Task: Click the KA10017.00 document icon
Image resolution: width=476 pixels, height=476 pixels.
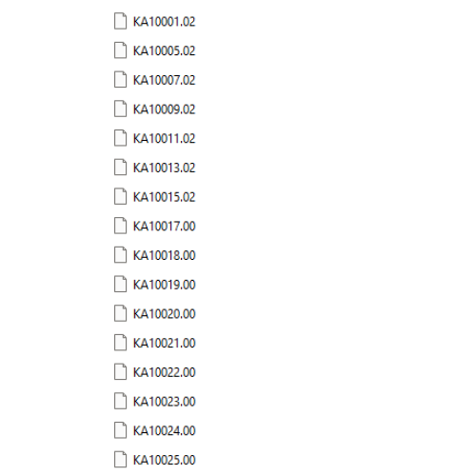Action: pyautogui.click(x=120, y=226)
